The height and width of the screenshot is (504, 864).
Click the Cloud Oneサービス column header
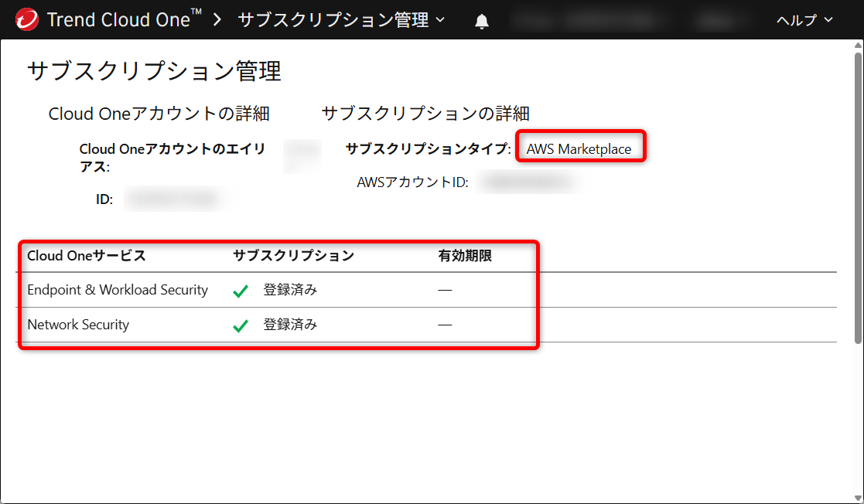(87, 256)
